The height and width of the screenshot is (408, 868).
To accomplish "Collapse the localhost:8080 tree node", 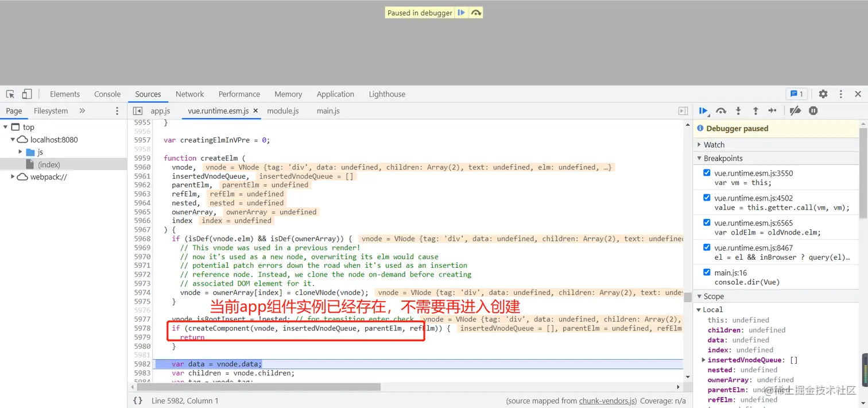I will pyautogui.click(x=13, y=140).
